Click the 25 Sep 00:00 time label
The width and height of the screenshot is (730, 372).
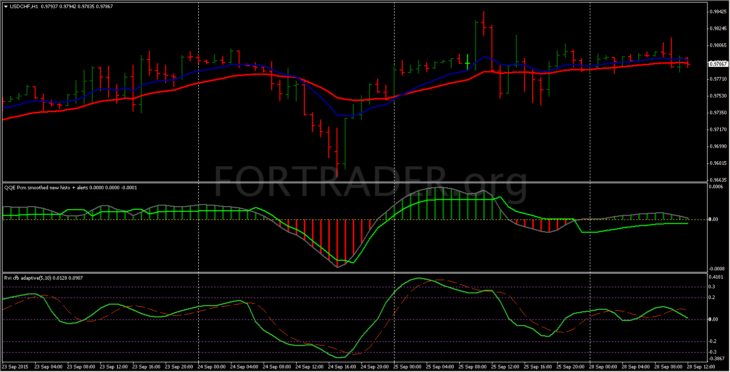click(408, 367)
